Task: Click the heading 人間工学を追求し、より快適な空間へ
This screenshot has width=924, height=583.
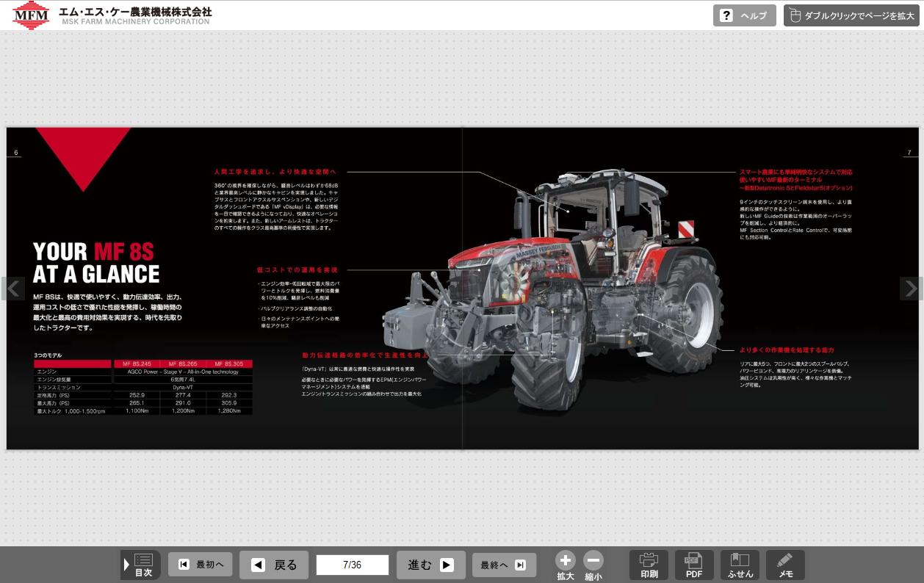Action: 275,172
